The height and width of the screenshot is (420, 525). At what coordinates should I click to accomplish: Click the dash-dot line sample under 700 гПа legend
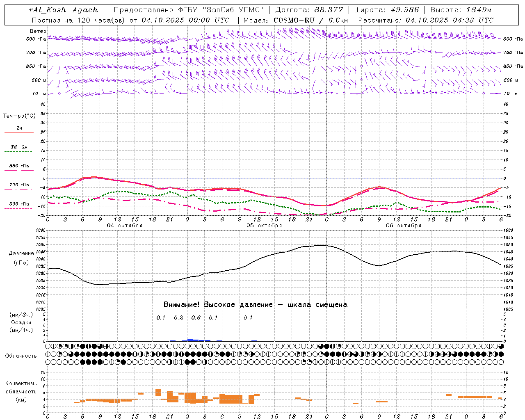point(19,189)
